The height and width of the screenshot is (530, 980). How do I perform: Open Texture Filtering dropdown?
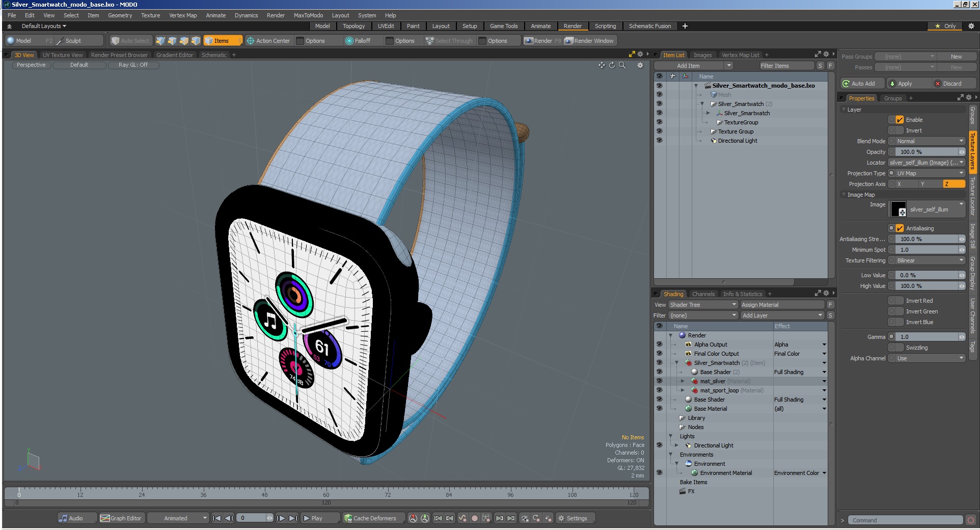click(x=930, y=260)
